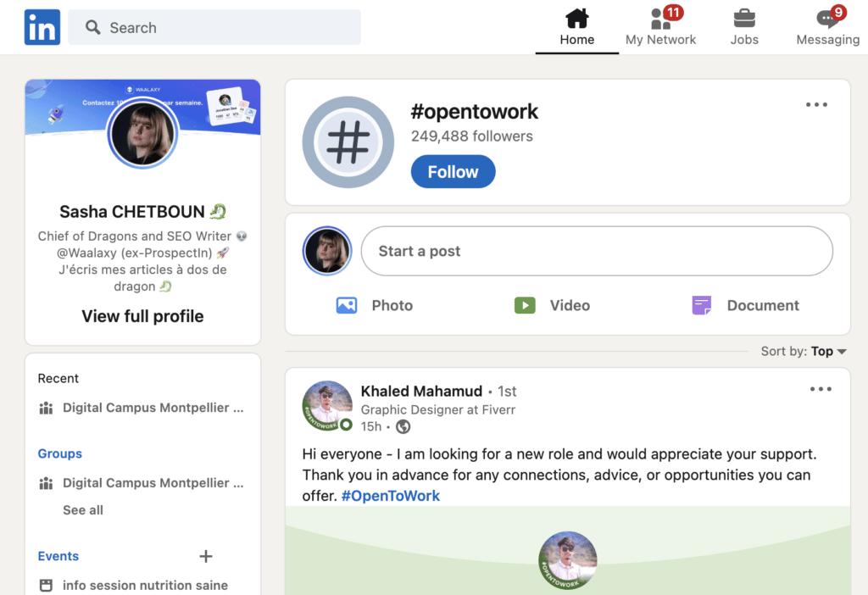
Task: Click See all under Groups
Action: tap(85, 509)
